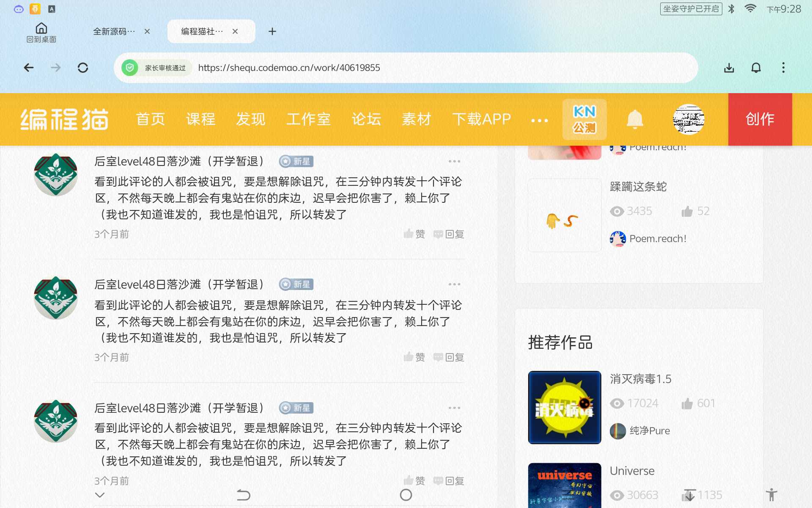Open the user avatar in the orange navbar
Viewport: 812px width, 508px height.
pyautogui.click(x=689, y=119)
